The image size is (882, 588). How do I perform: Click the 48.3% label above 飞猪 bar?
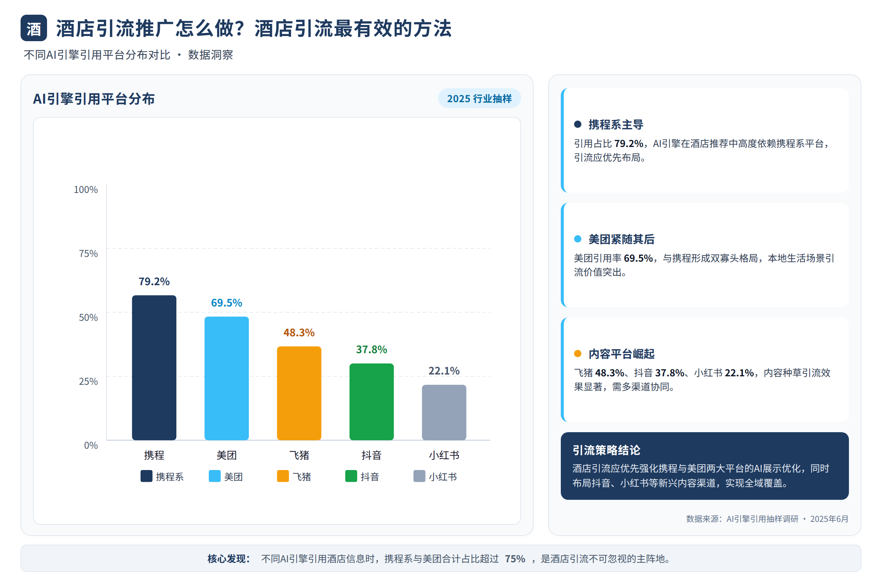click(x=299, y=333)
